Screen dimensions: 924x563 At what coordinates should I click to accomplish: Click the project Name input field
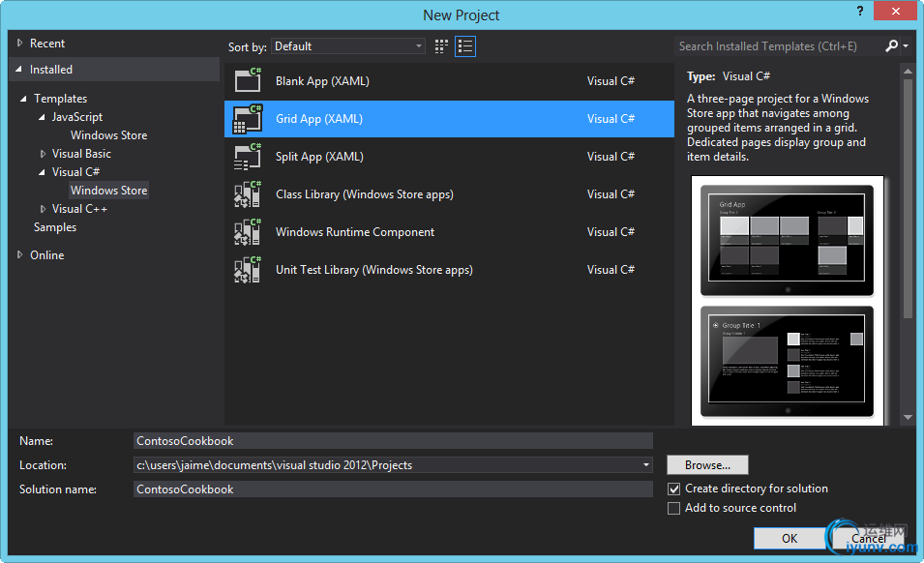[x=393, y=441]
